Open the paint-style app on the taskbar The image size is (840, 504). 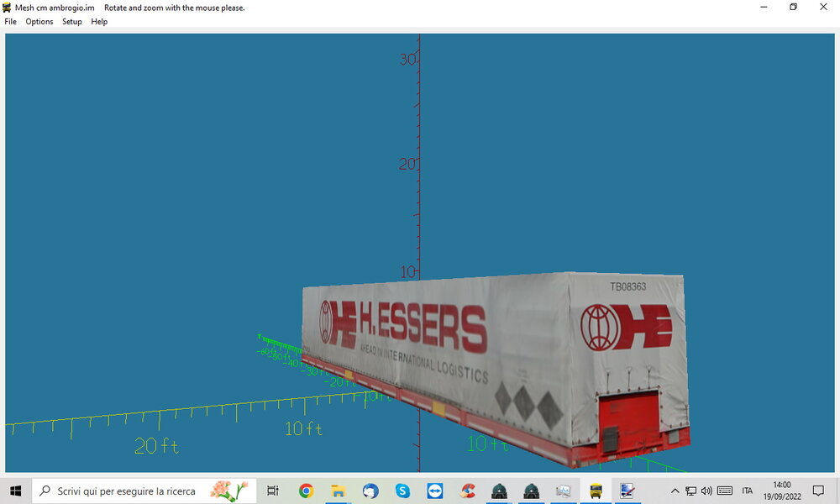(627, 491)
